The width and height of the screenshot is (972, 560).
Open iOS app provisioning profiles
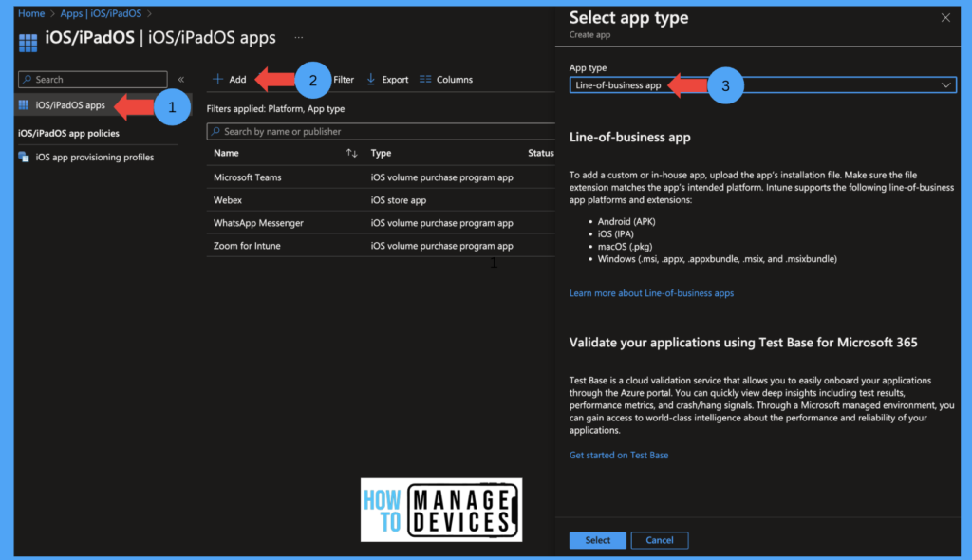94,157
